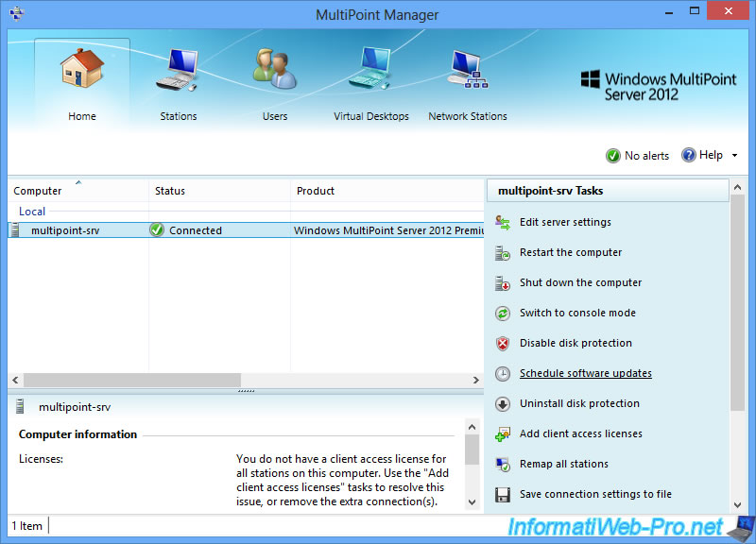This screenshot has height=544, width=756.
Task: Click the computer list horizontal scrollbar thumb
Action: (x=132, y=381)
